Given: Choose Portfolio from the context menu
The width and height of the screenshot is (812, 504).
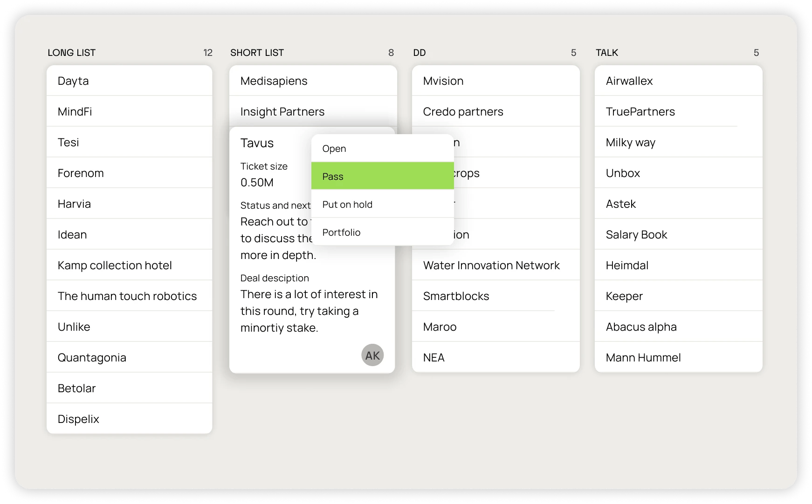Looking at the screenshot, I should coord(383,232).
